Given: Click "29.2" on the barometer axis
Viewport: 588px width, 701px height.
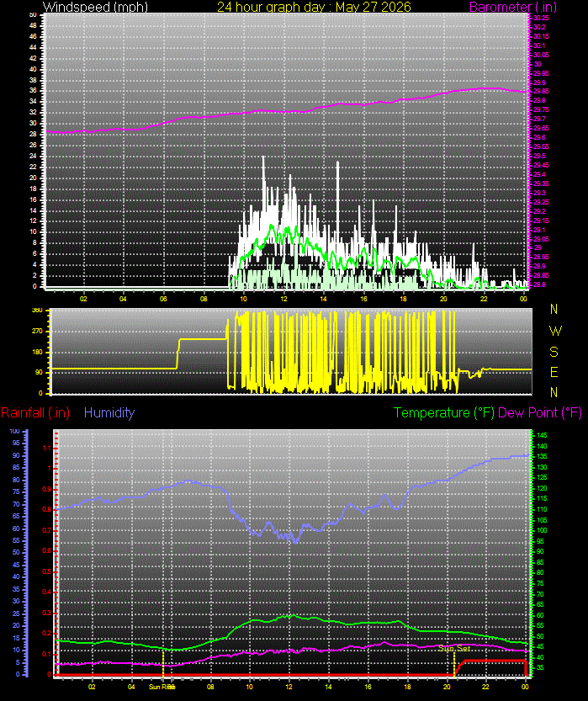Looking at the screenshot, I should [539, 211].
